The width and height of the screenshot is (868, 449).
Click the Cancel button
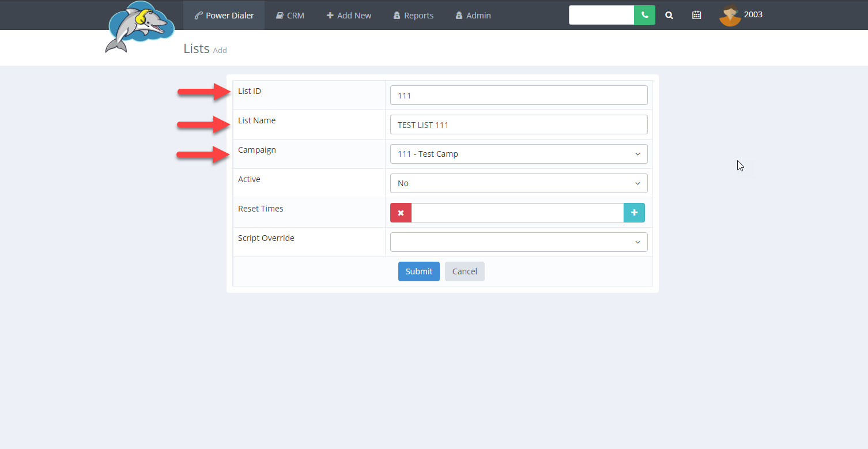[465, 271]
